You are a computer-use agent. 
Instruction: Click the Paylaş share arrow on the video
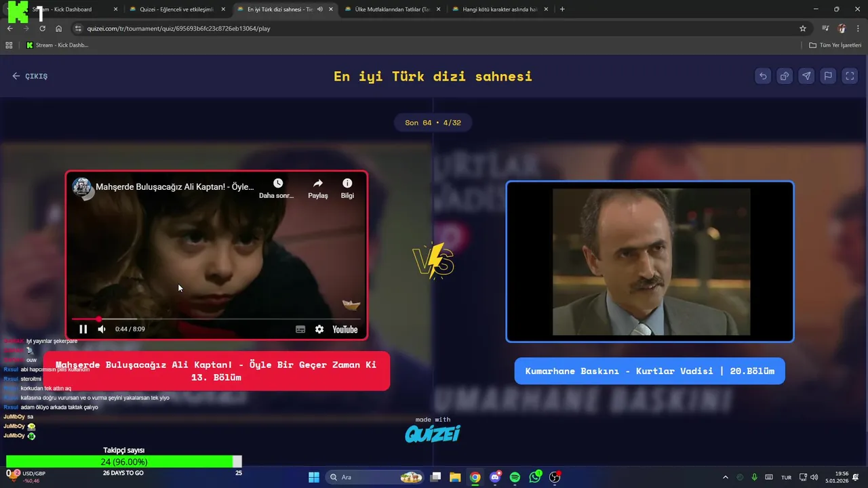point(318,188)
